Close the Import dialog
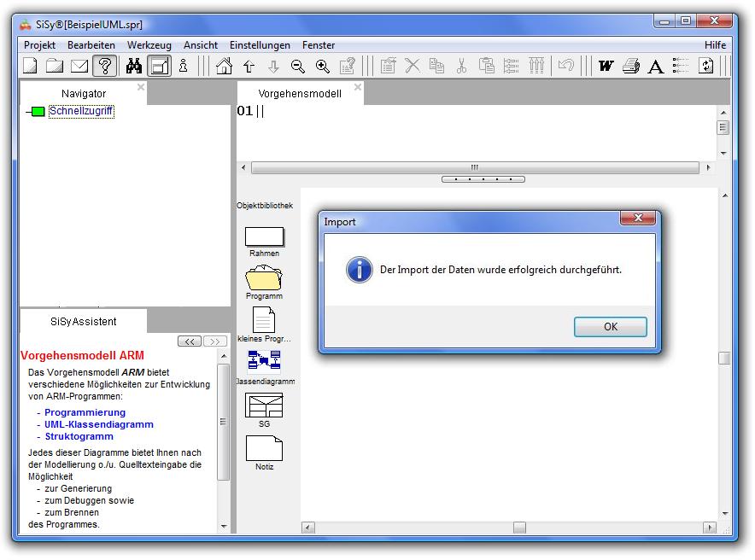Screen dimensions: 755x560 [638, 218]
